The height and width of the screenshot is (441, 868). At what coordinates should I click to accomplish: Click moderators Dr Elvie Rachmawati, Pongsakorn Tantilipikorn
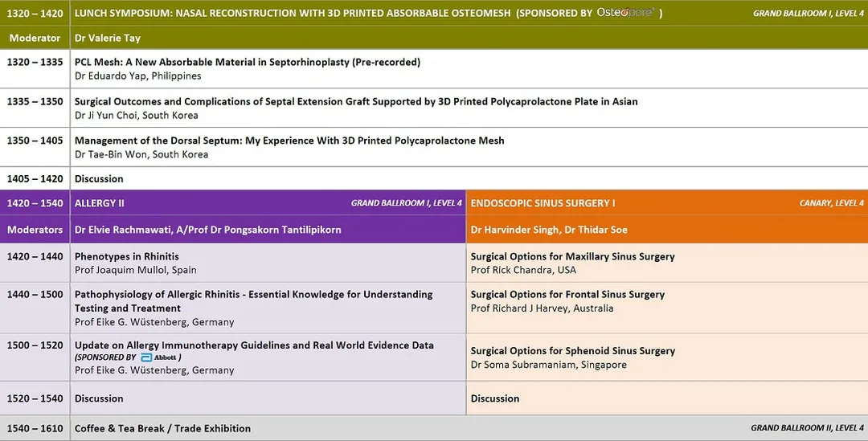coord(207,230)
